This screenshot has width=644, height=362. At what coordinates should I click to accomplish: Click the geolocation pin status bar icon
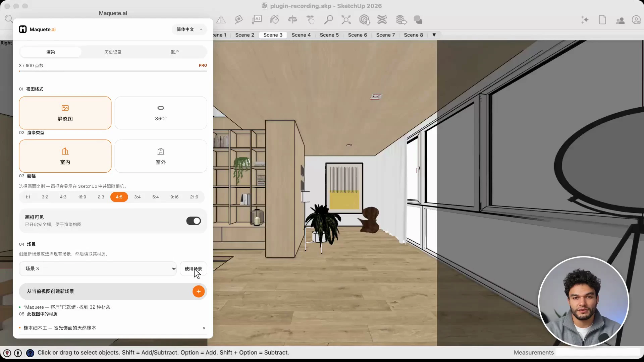[7, 353]
